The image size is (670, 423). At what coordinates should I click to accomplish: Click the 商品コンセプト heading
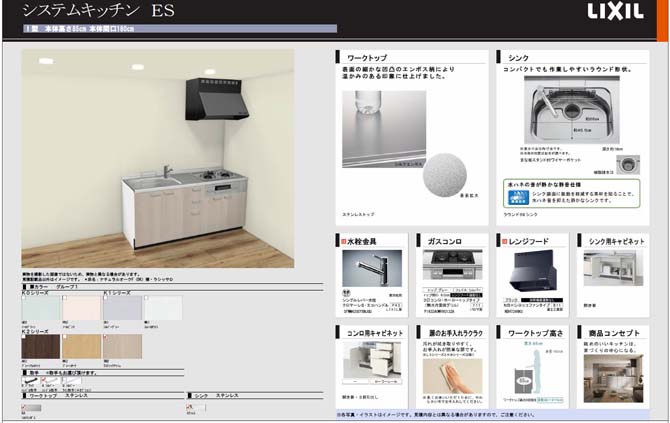614,333
